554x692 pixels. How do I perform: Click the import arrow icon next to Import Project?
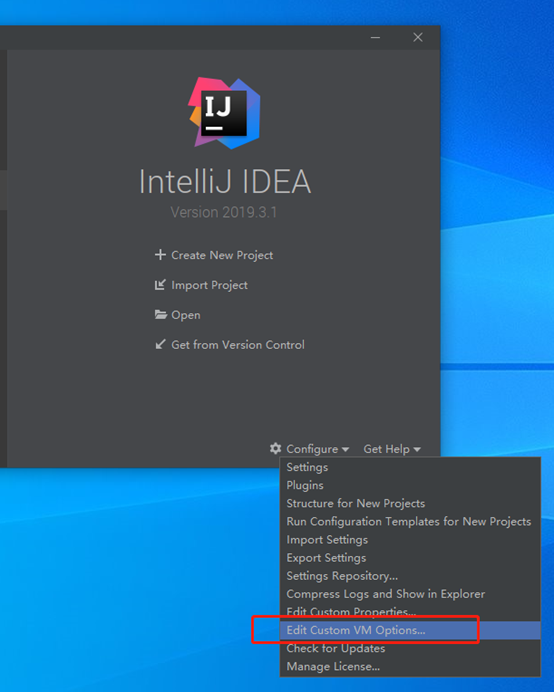[160, 285]
